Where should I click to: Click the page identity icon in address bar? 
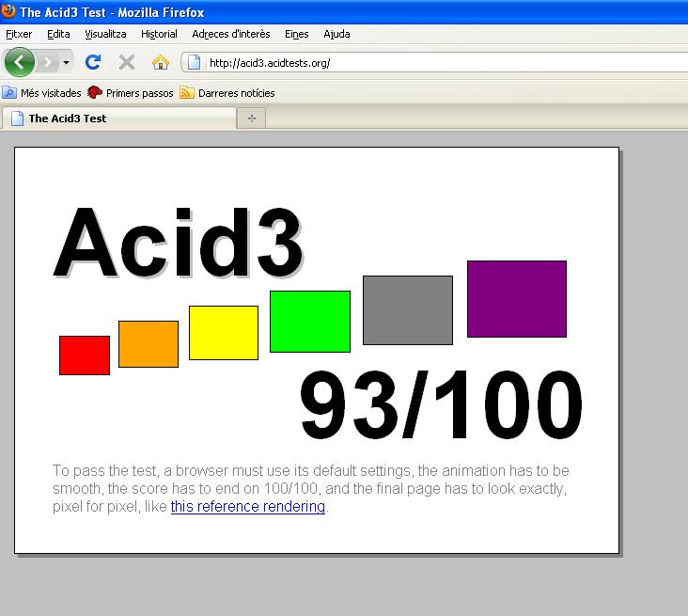(194, 62)
